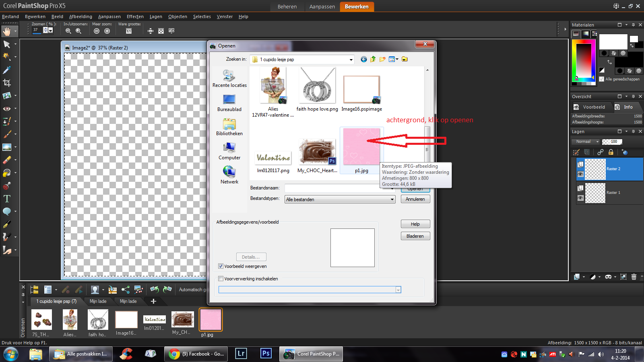Switch to the Beheren workspace tab
The image size is (644, 362).
pyautogui.click(x=287, y=7)
